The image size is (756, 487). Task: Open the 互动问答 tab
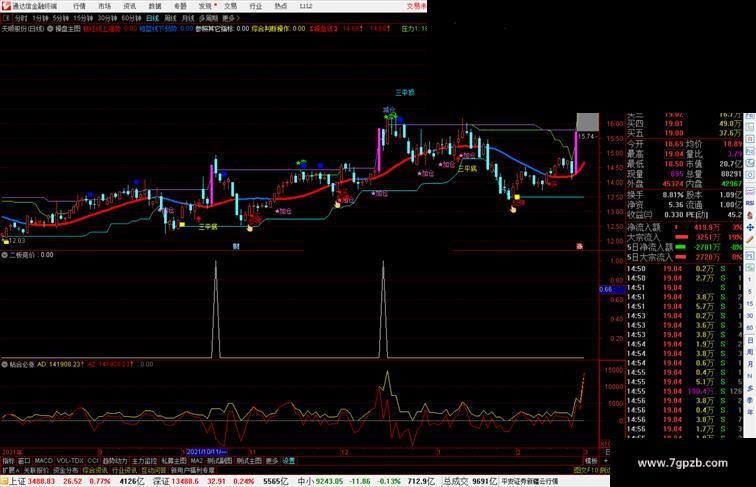click(154, 470)
